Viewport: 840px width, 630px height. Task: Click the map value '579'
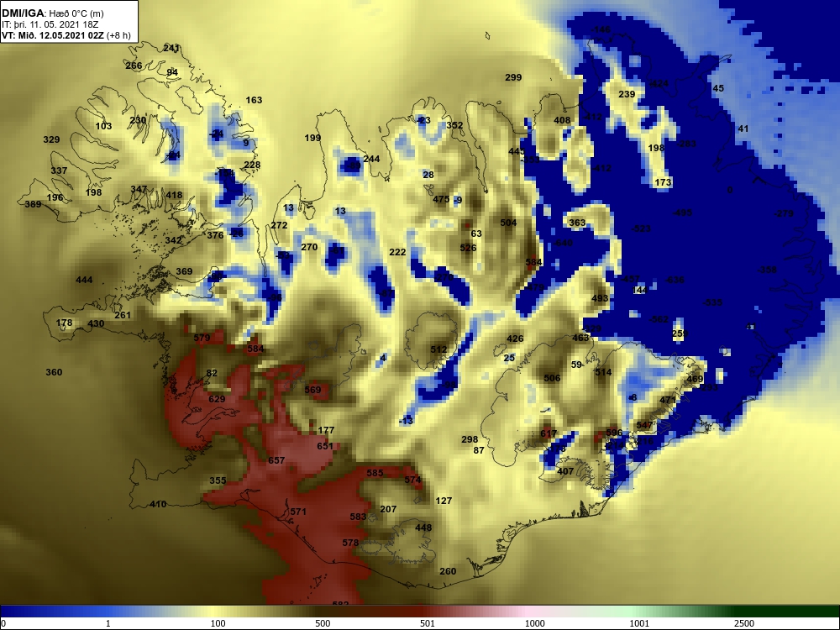(202, 338)
